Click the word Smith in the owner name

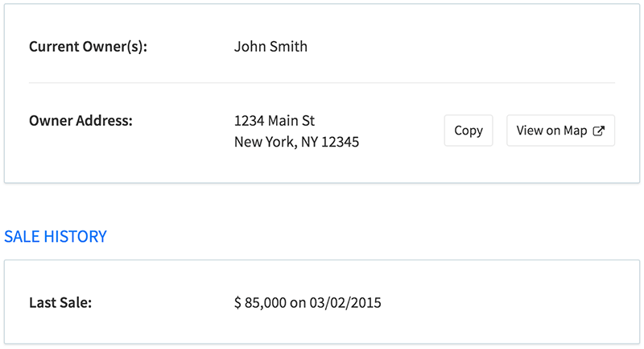pyautogui.click(x=288, y=47)
